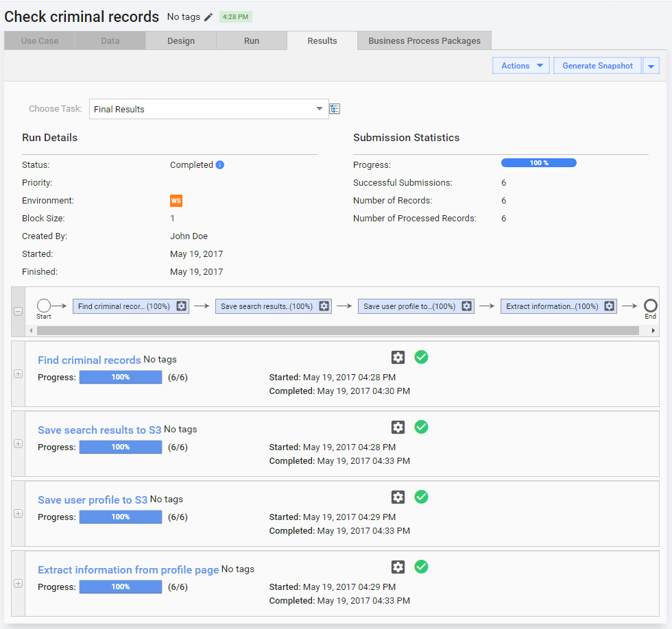Viewport: 672px width, 629px height.
Task: Open the Actions dropdown menu
Action: (x=520, y=66)
